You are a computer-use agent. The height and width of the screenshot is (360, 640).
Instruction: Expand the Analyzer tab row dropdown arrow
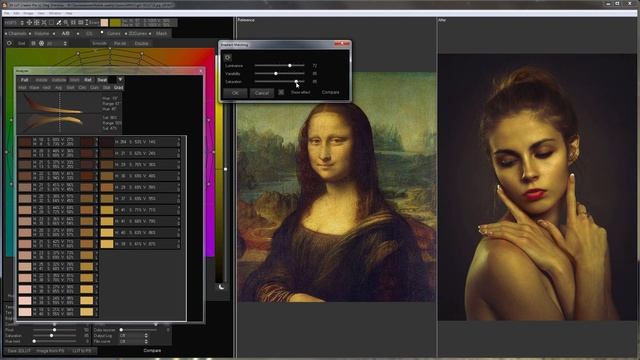click(120, 80)
